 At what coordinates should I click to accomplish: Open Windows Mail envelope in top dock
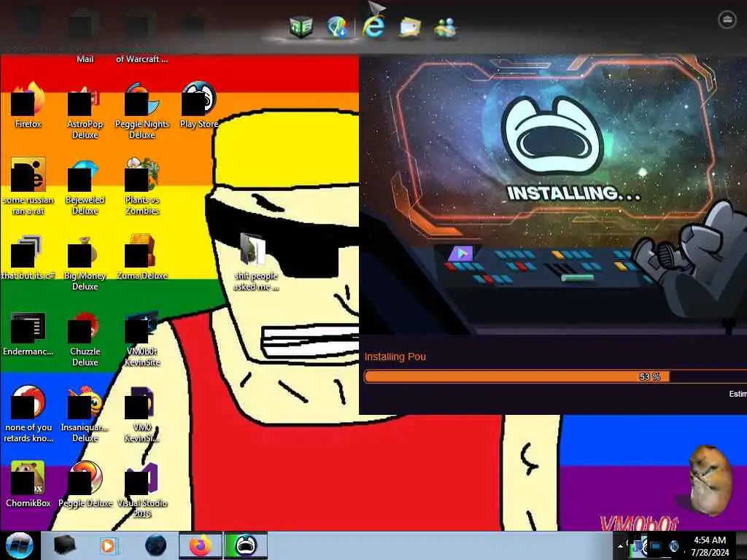point(410,27)
